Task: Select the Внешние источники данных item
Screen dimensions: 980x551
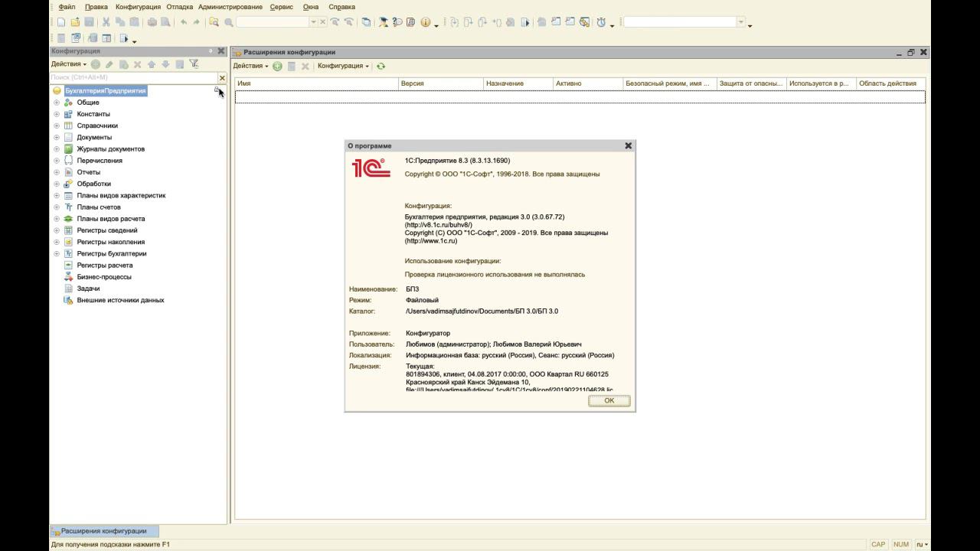Action: (x=120, y=300)
